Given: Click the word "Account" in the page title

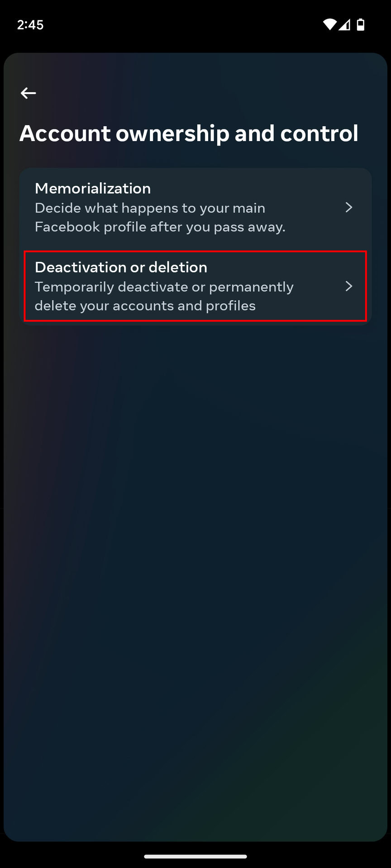Looking at the screenshot, I should [x=65, y=133].
